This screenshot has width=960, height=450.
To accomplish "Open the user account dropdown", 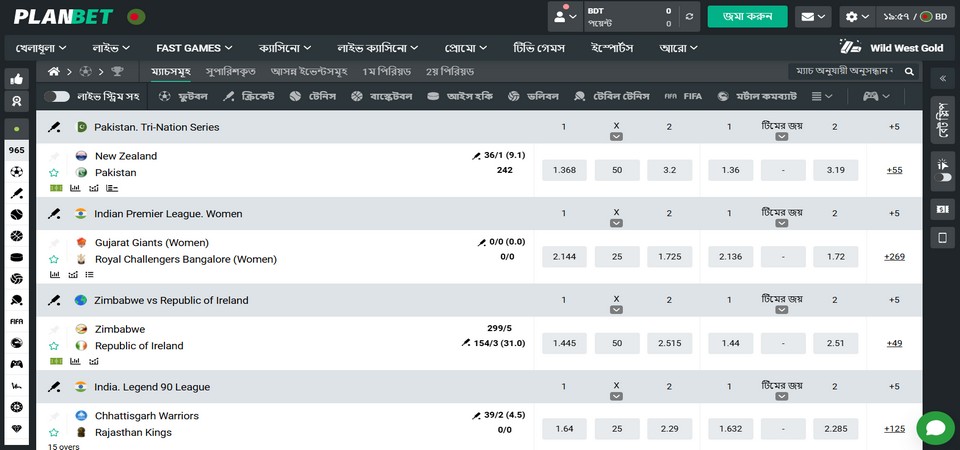I will coord(565,17).
